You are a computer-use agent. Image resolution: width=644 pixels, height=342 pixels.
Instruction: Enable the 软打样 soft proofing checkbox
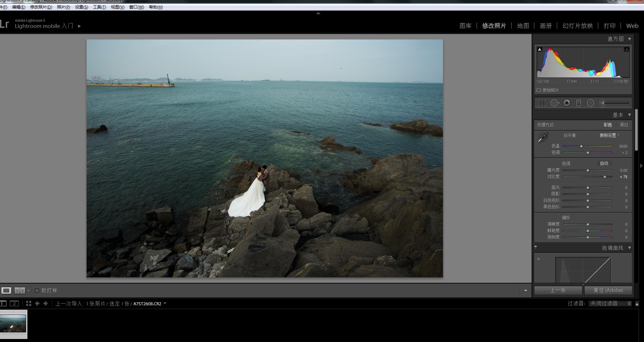click(x=37, y=291)
